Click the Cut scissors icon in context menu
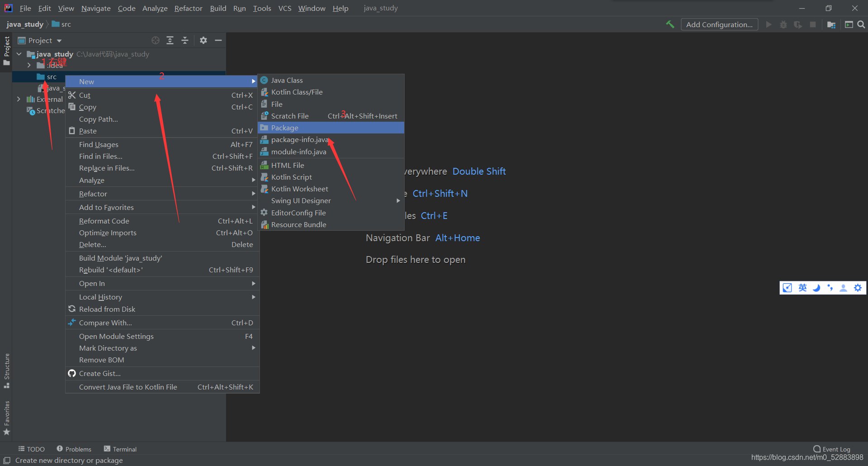Viewport: 868px width, 466px height. (72, 95)
